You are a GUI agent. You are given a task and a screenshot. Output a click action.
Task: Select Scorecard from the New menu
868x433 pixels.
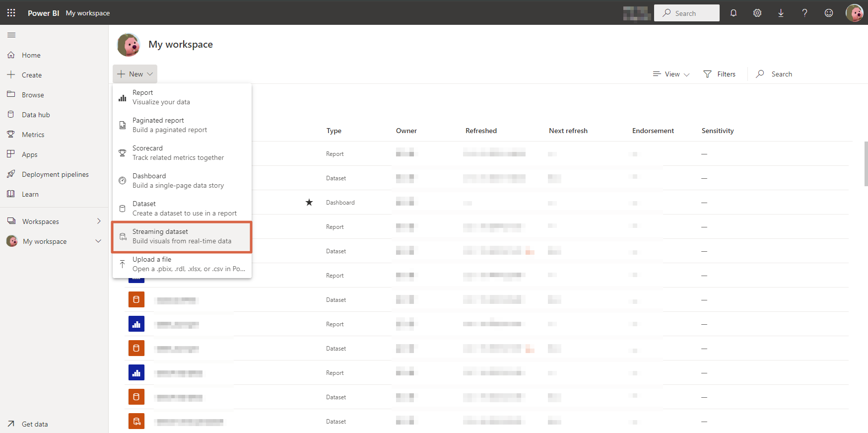point(182,153)
